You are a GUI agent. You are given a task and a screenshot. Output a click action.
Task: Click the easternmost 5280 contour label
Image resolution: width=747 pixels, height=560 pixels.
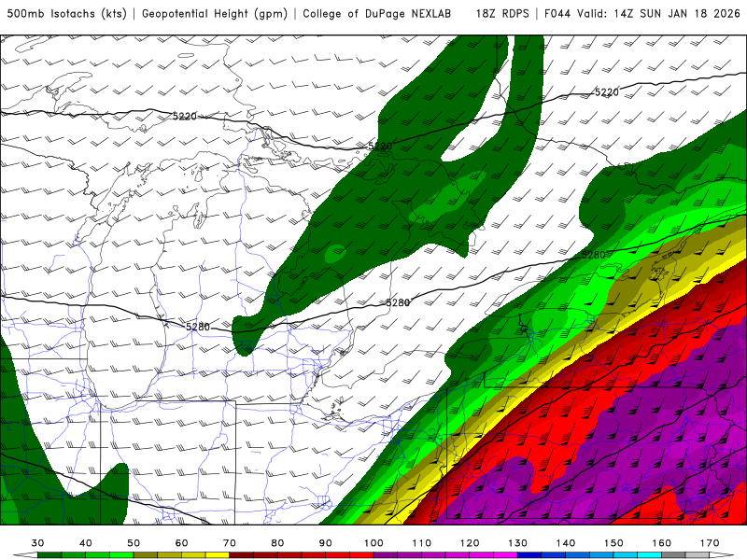593,255
